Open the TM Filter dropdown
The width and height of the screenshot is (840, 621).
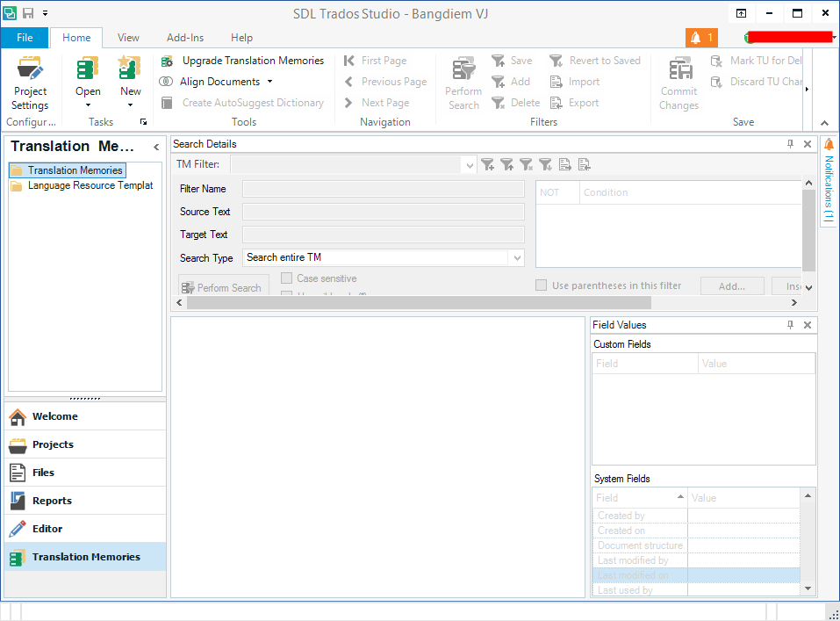[x=470, y=165]
